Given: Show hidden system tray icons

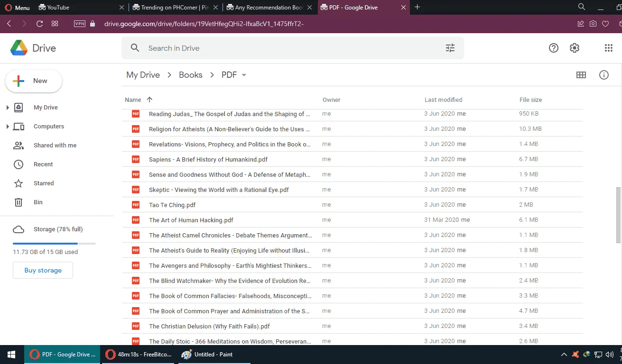Looking at the screenshot, I should tap(564, 355).
